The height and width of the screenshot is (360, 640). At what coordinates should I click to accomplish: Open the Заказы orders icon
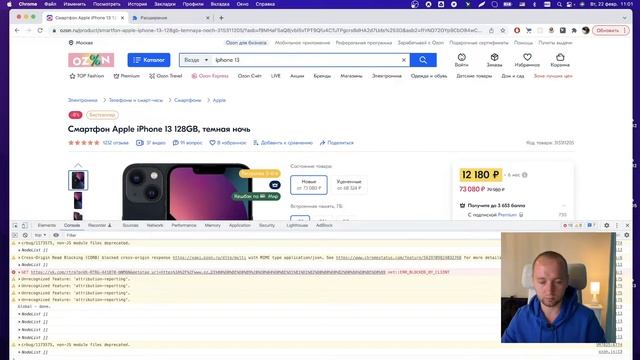click(494, 60)
